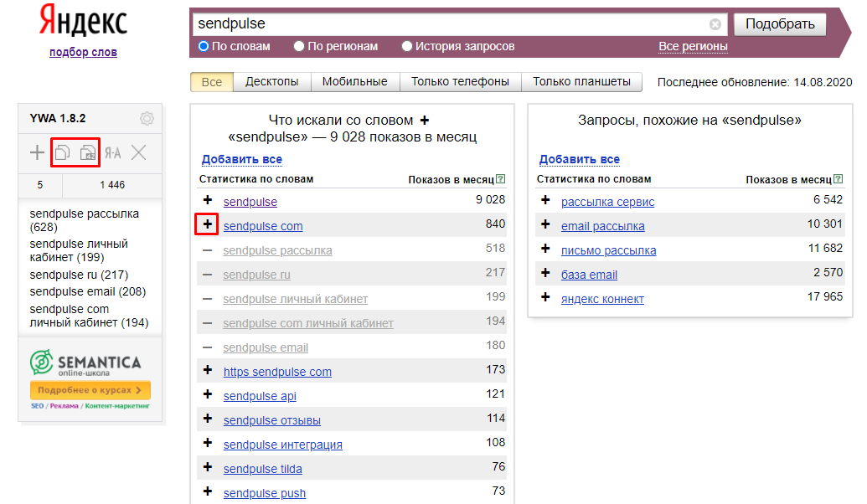Clear the sendpulse search field
Viewport: 867px width, 504px height.
click(715, 24)
